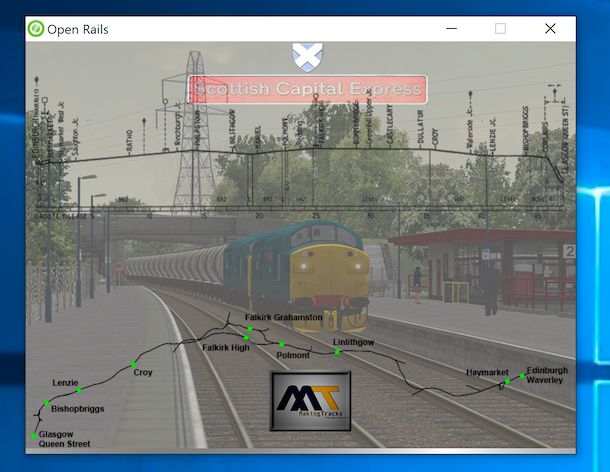Click the Lenzie station label
610x472 pixels.
[x=65, y=383]
